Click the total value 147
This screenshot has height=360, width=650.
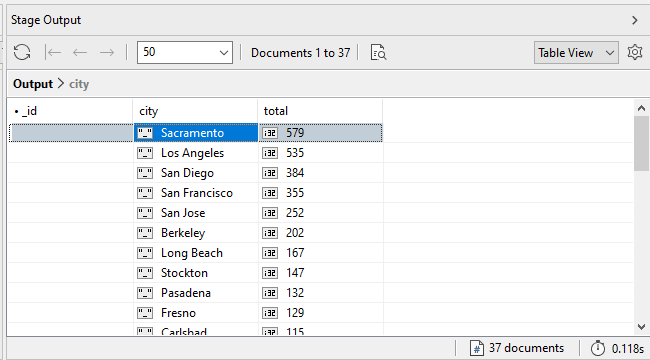pyautogui.click(x=295, y=272)
